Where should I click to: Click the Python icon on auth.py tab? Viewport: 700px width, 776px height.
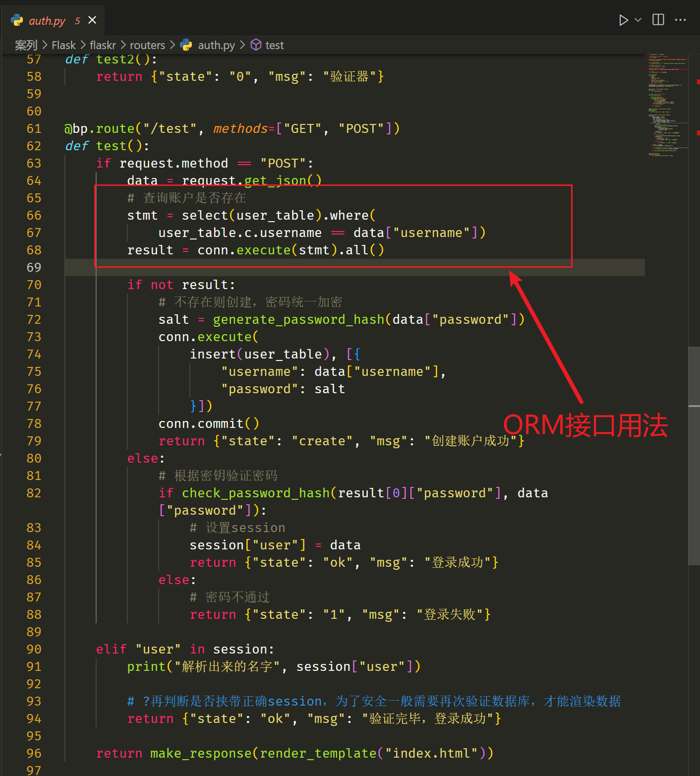17,20
